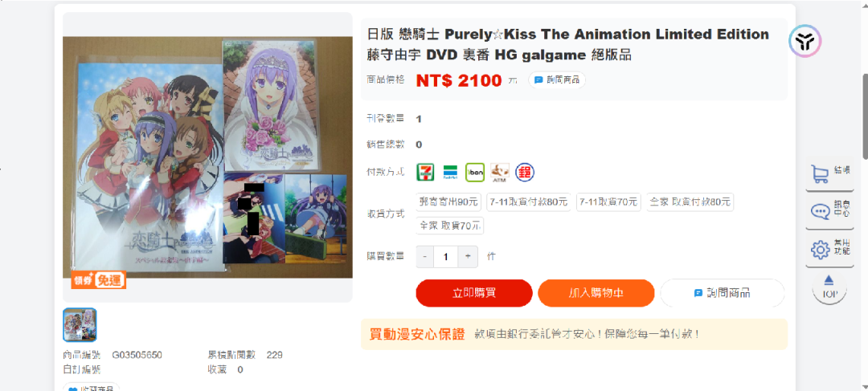The image size is (868, 391).
Task: Click the round logo icon at top right
Action: (x=805, y=41)
